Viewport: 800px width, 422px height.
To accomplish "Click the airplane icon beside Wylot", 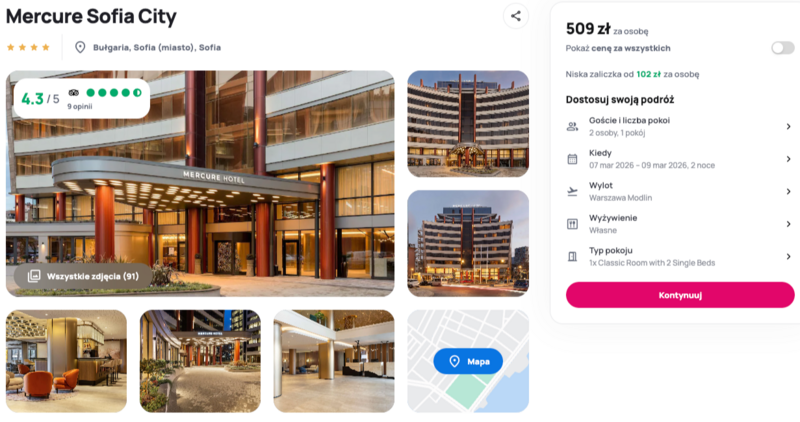I will click(x=572, y=192).
